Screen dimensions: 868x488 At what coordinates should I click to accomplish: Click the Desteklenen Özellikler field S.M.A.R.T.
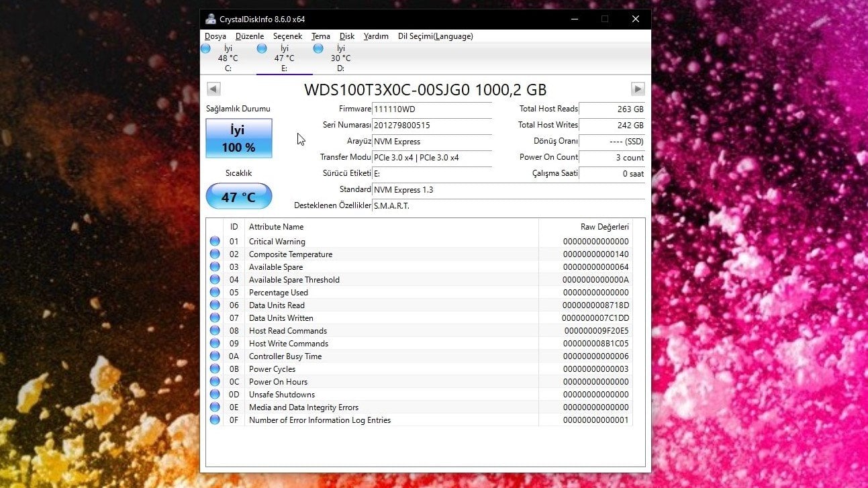click(x=509, y=205)
